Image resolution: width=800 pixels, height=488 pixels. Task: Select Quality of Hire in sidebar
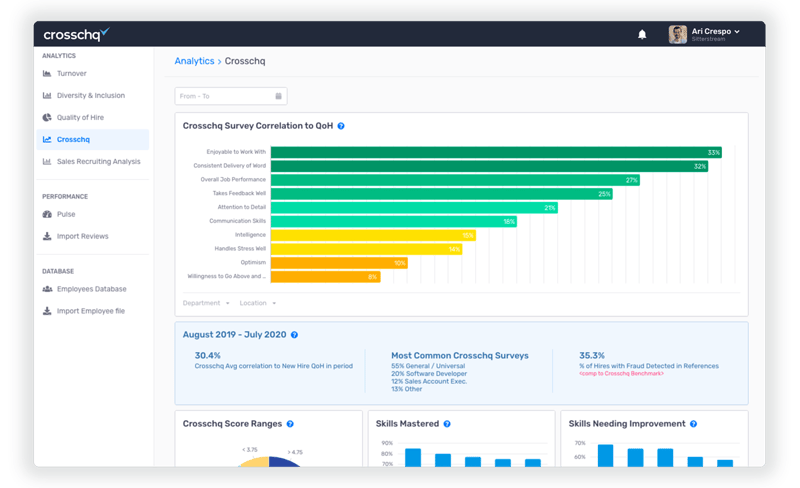click(x=80, y=118)
